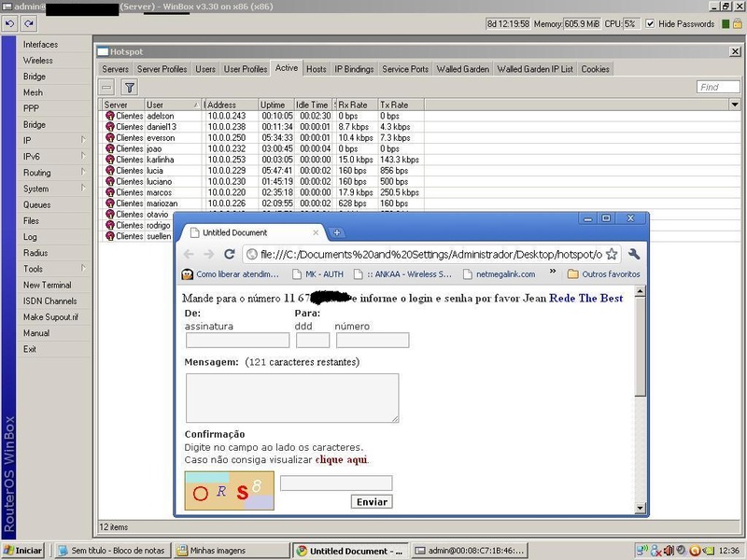Click the user icon of karlinha row
The image size is (747, 560).
coord(110,160)
